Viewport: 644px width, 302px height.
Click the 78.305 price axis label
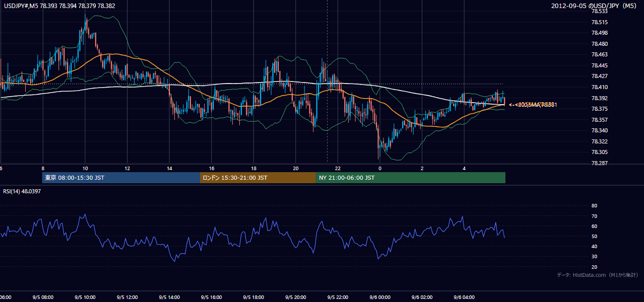pos(599,152)
